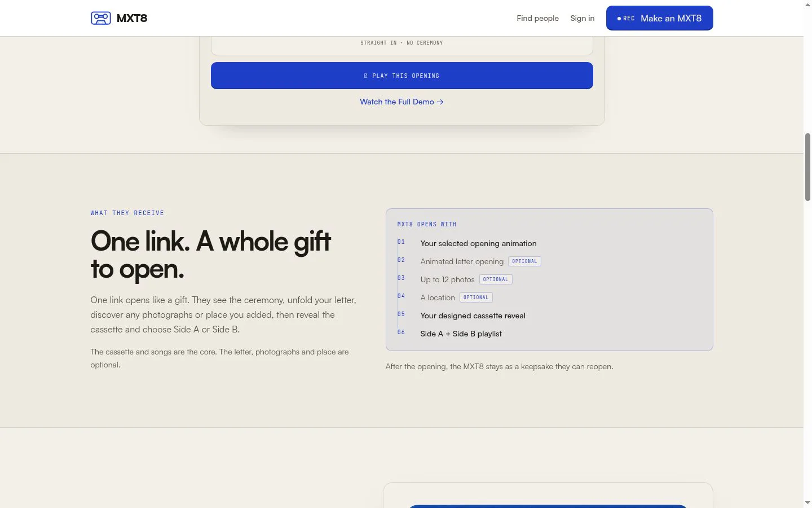The image size is (812, 508).
Task: Click the OPTIONAL badge beside A location
Action: point(476,297)
